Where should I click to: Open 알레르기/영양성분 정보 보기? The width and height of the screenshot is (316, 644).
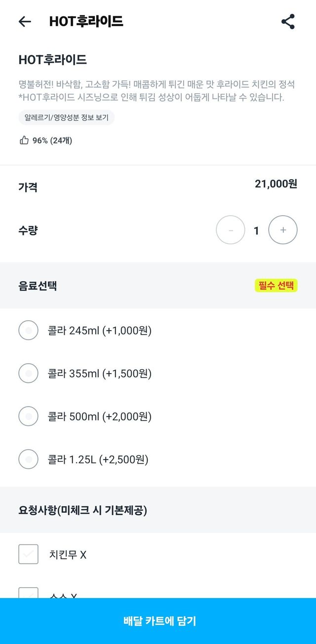click(66, 117)
